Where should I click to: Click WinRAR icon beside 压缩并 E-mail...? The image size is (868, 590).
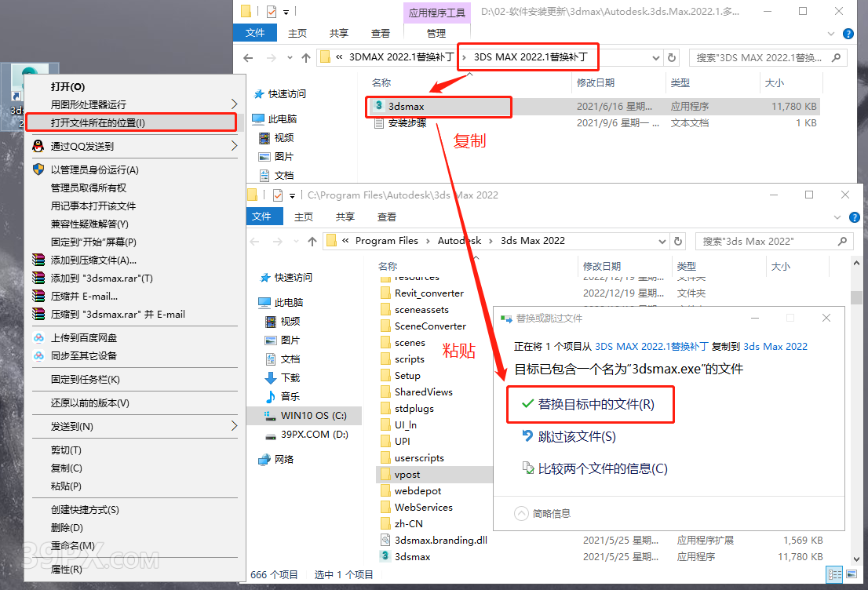click(38, 296)
